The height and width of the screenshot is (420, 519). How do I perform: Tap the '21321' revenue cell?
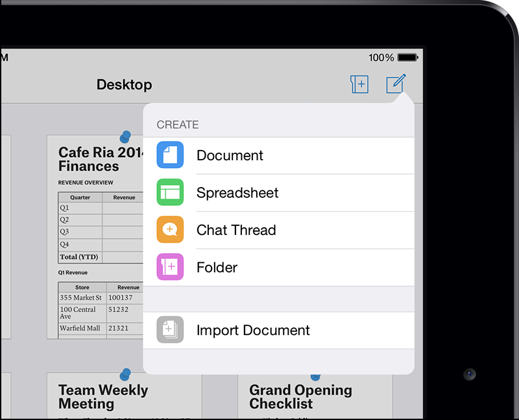(125, 328)
